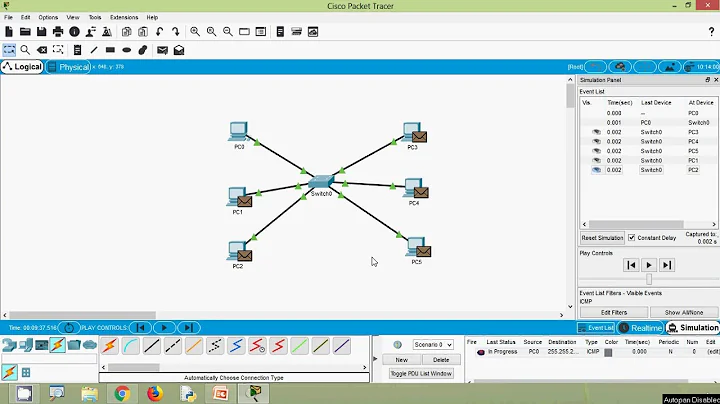The height and width of the screenshot is (404, 720).
Task: Click the Delete scenario button
Action: pos(441,359)
